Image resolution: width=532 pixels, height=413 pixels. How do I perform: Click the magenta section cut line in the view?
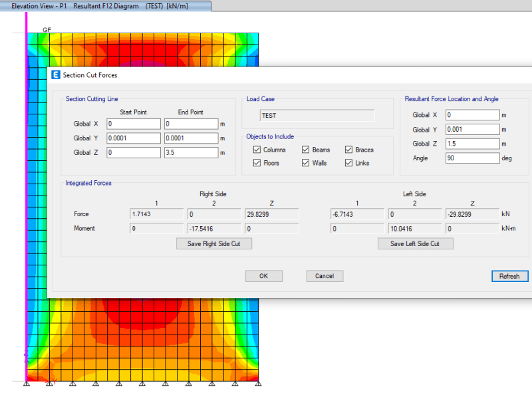pos(26,197)
